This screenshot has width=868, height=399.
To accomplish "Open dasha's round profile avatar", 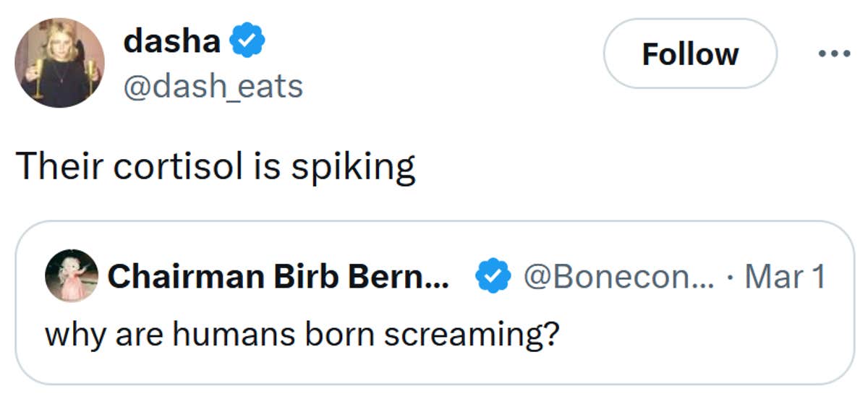I will 60,63.
